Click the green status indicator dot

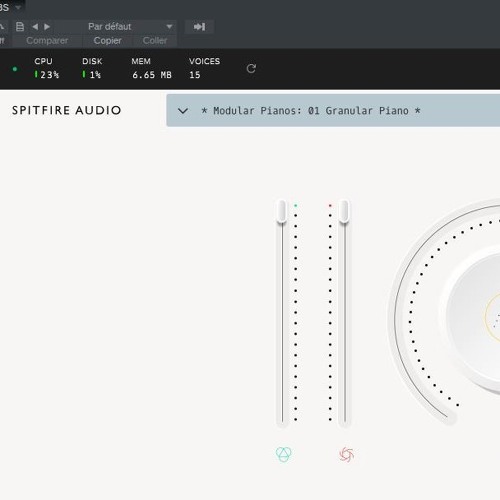pos(15,69)
